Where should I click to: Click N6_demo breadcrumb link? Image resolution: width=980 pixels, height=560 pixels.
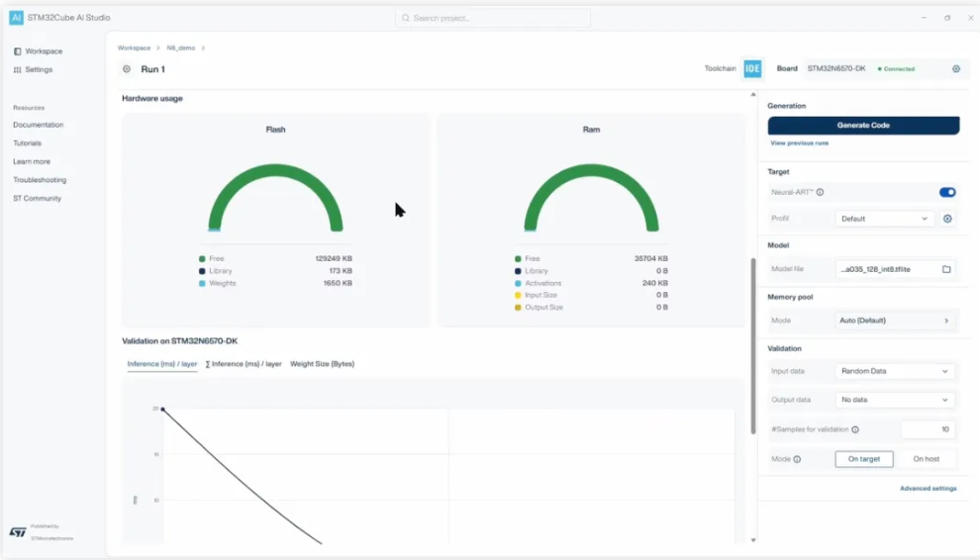coord(180,48)
